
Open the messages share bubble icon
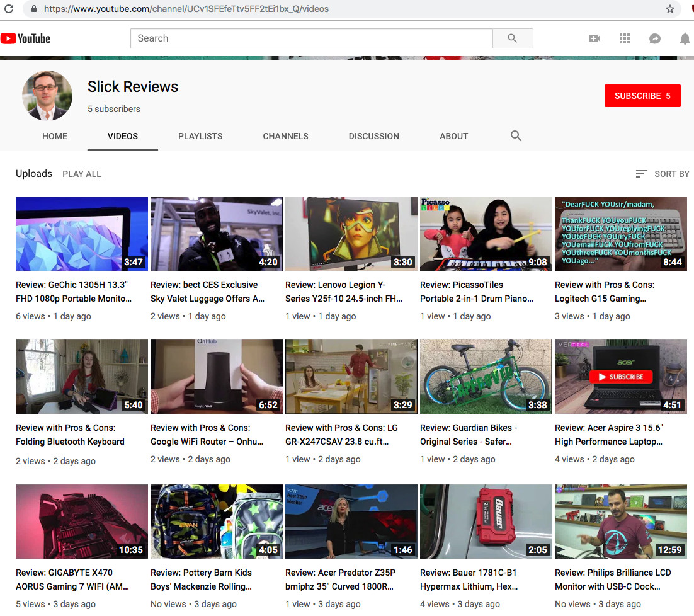coord(654,38)
